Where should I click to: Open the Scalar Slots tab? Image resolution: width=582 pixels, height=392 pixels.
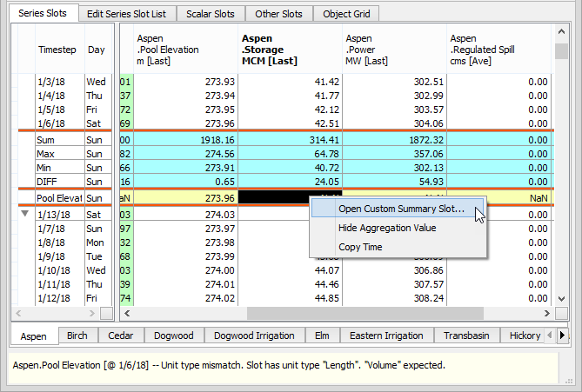[x=211, y=14]
